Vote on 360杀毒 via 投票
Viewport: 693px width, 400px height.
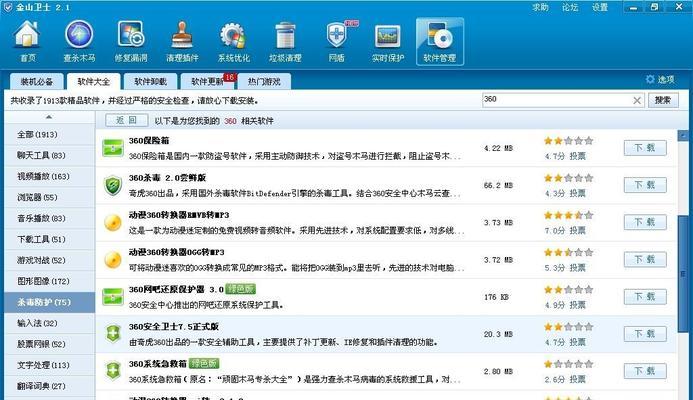click(x=577, y=193)
